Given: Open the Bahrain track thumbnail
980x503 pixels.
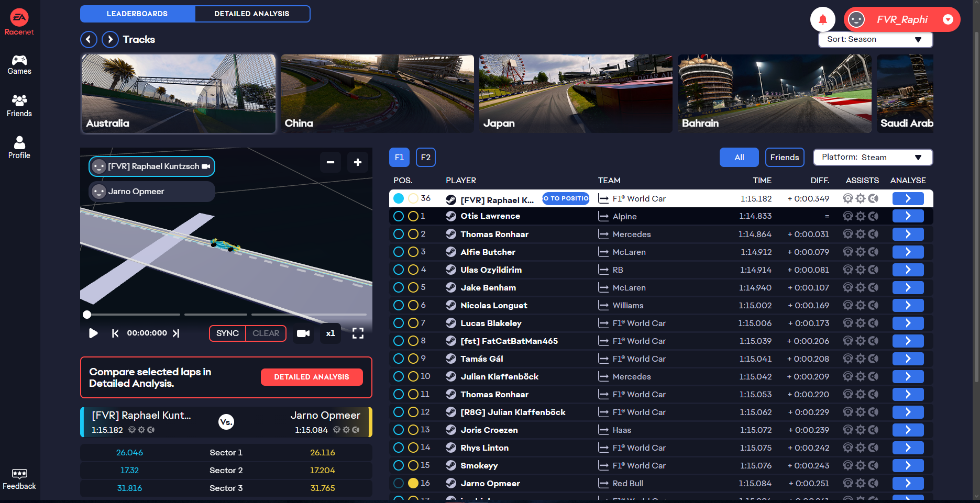Looking at the screenshot, I should pyautogui.click(x=774, y=94).
